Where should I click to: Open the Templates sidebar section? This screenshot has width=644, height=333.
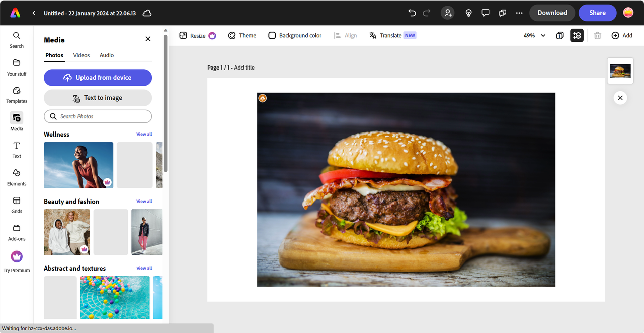click(x=17, y=94)
